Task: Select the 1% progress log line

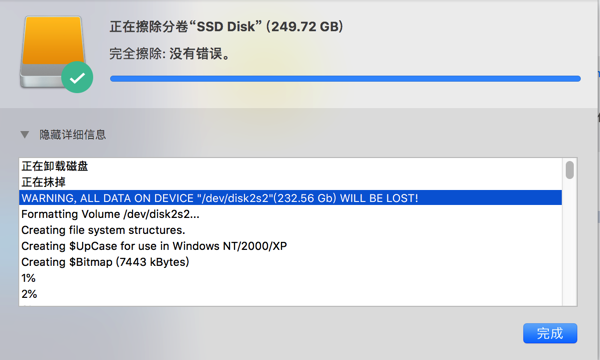Action: pyautogui.click(x=290, y=278)
